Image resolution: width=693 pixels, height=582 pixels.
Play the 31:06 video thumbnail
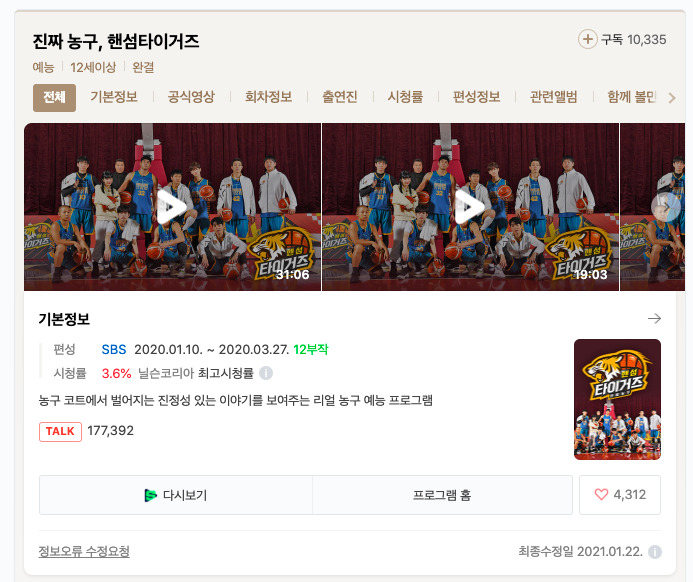(172, 207)
